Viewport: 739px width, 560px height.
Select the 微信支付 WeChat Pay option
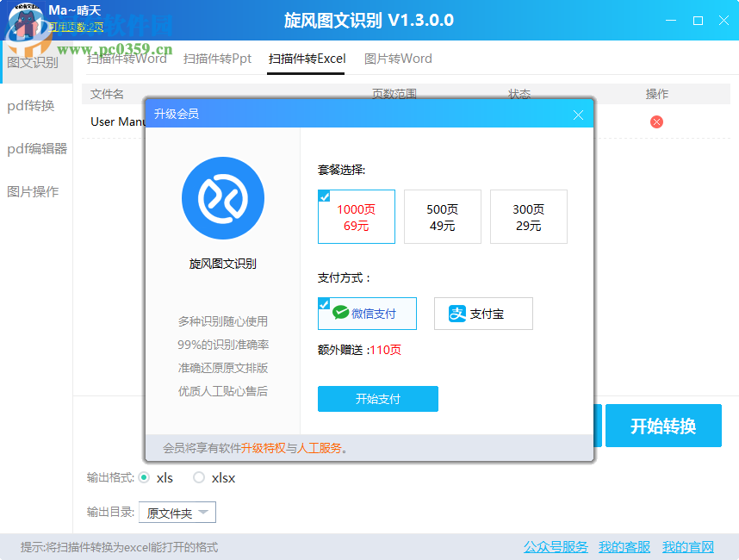click(367, 313)
